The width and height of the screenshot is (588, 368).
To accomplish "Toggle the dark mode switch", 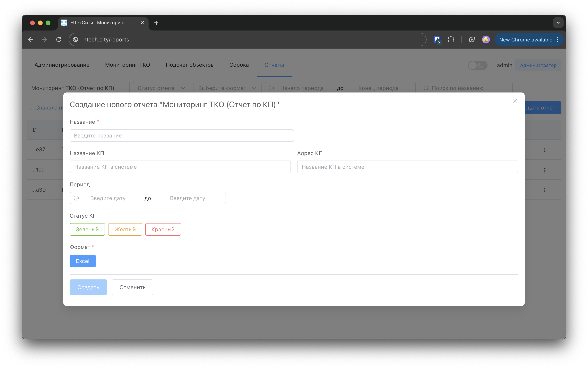I will (477, 65).
